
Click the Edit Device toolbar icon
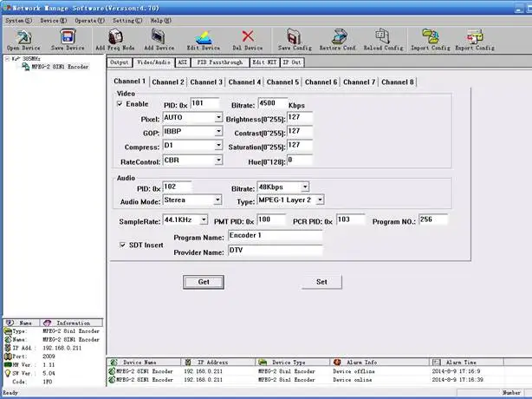pyautogui.click(x=204, y=36)
